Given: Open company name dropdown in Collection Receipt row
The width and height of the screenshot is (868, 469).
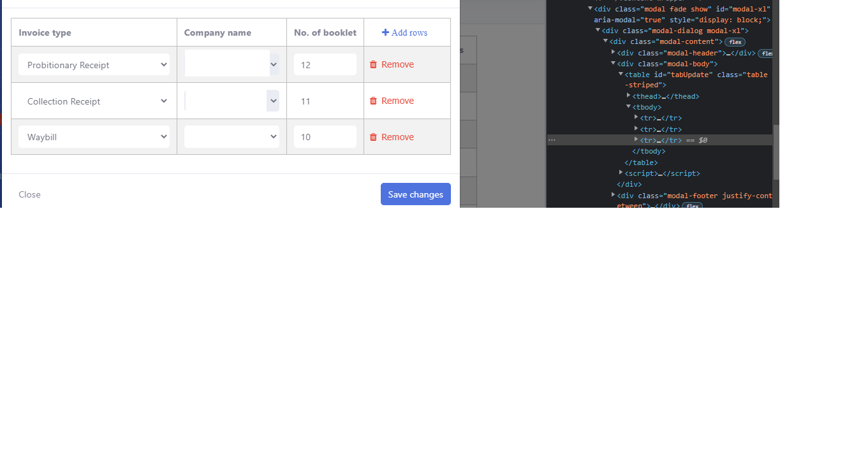Looking at the screenshot, I should pyautogui.click(x=232, y=101).
